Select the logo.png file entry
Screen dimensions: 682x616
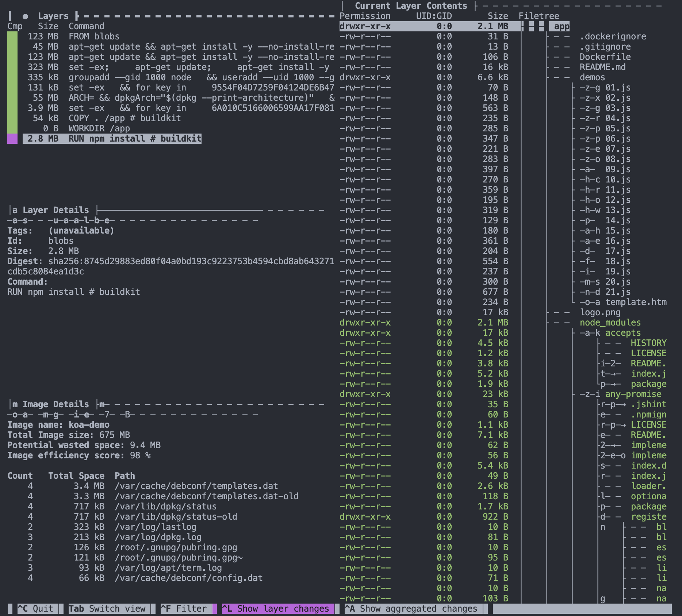(600, 312)
